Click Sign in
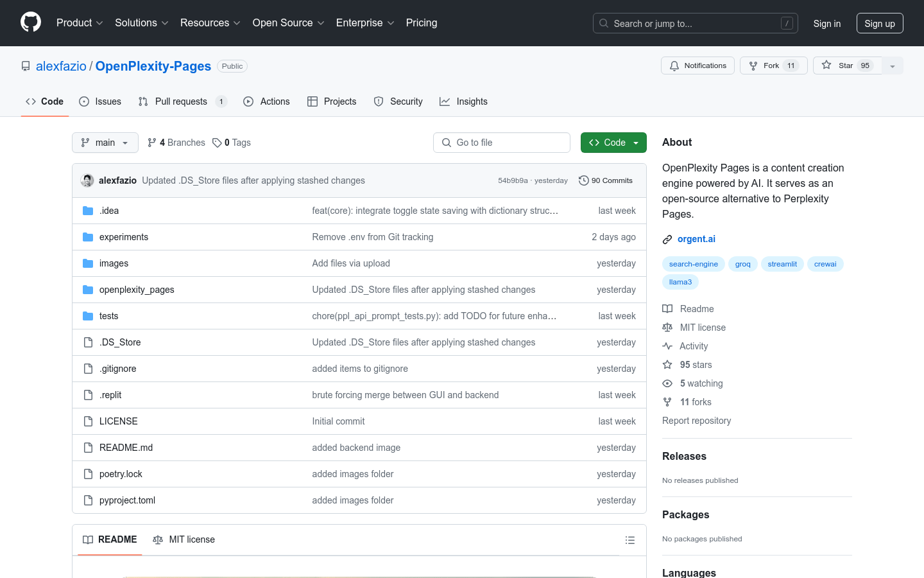This screenshot has height=578, width=924. (x=827, y=23)
